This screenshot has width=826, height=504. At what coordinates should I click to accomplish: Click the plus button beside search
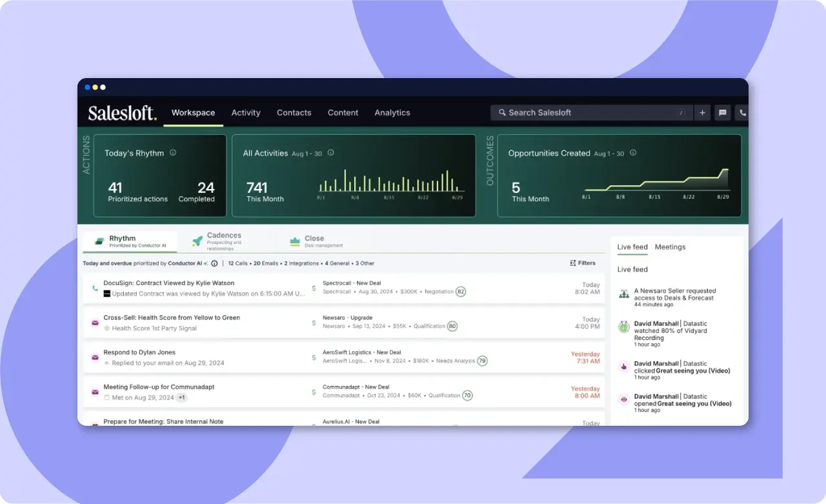(x=702, y=112)
